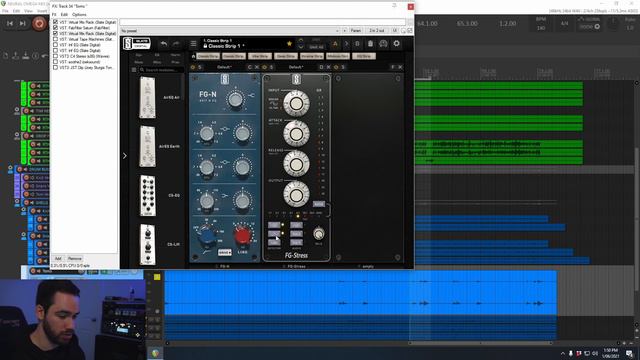Click the home icon in strip tabs

pyautogui.click(x=193, y=56)
